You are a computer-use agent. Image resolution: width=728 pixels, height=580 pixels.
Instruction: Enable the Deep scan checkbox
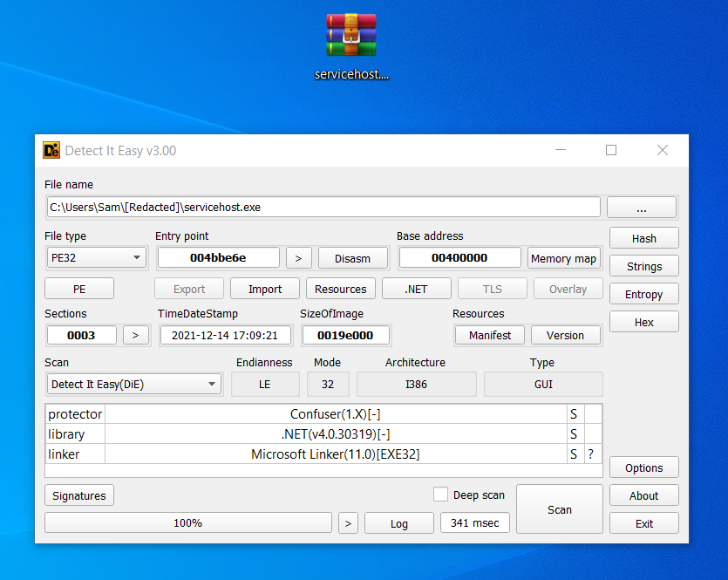442,495
